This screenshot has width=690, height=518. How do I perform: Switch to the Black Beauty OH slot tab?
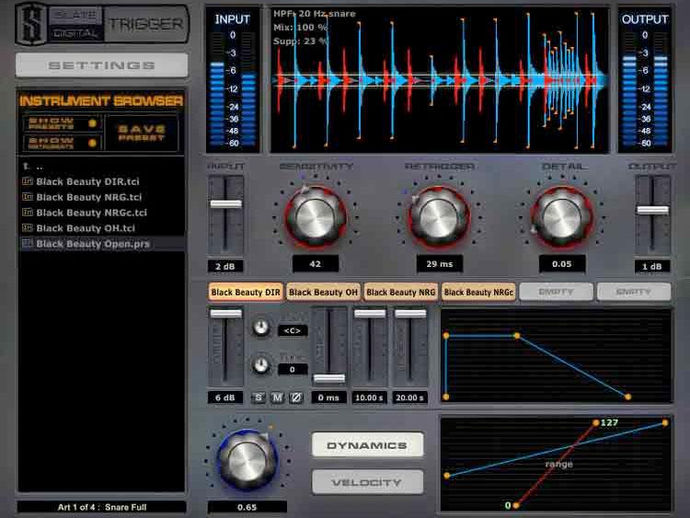pyautogui.click(x=323, y=292)
